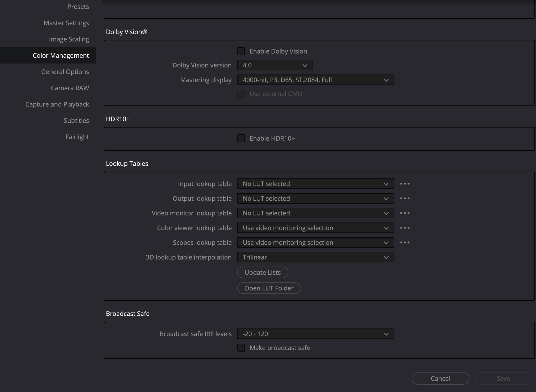
Task: Click the HDR10+ section heading
Action: 118,119
